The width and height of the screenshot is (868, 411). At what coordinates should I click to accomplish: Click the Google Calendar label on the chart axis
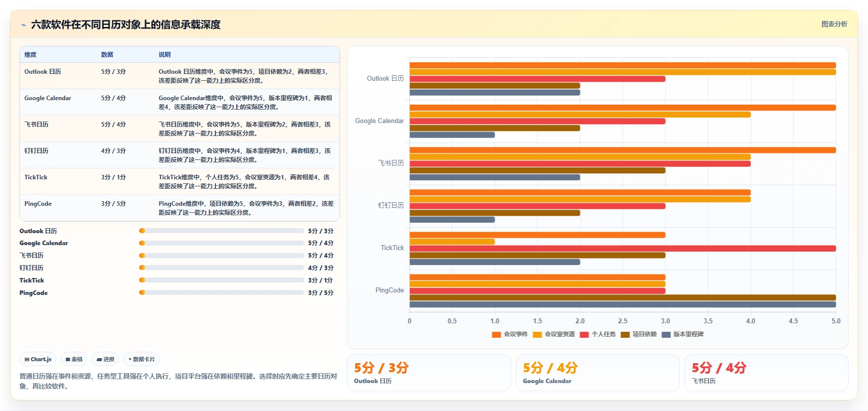click(x=379, y=121)
